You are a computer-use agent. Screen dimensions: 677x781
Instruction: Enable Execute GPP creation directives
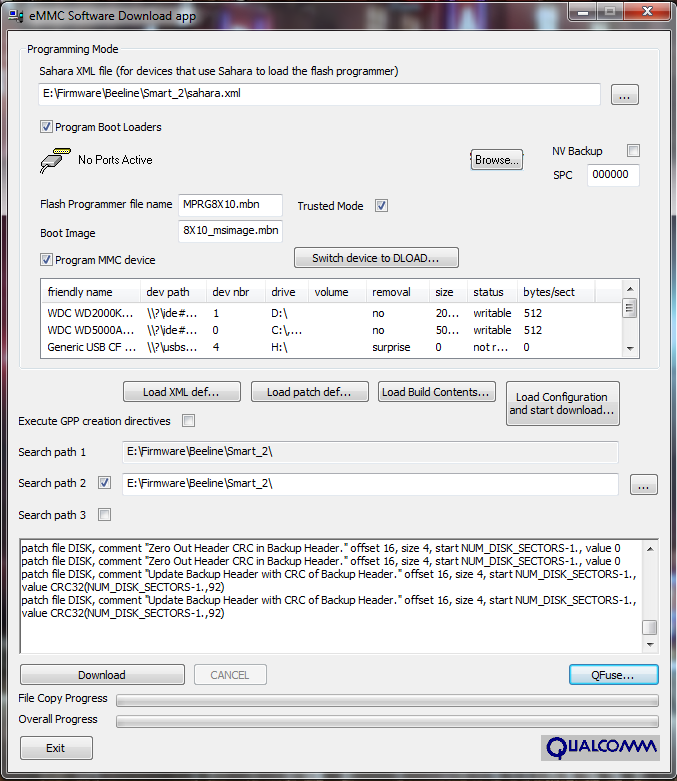click(x=188, y=421)
